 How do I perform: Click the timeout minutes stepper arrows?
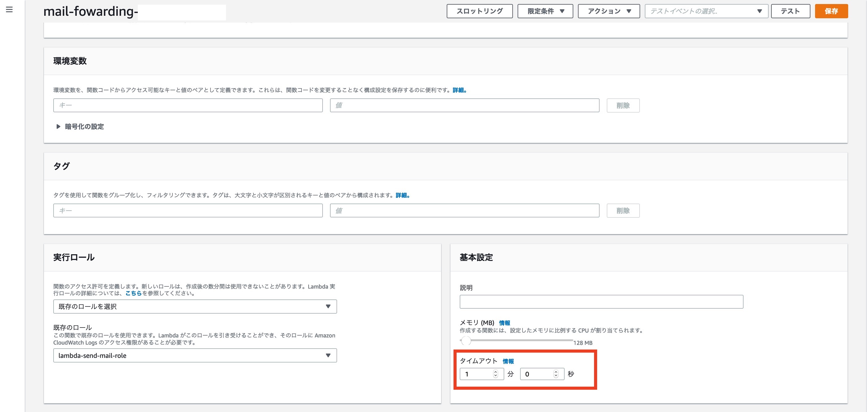(495, 374)
